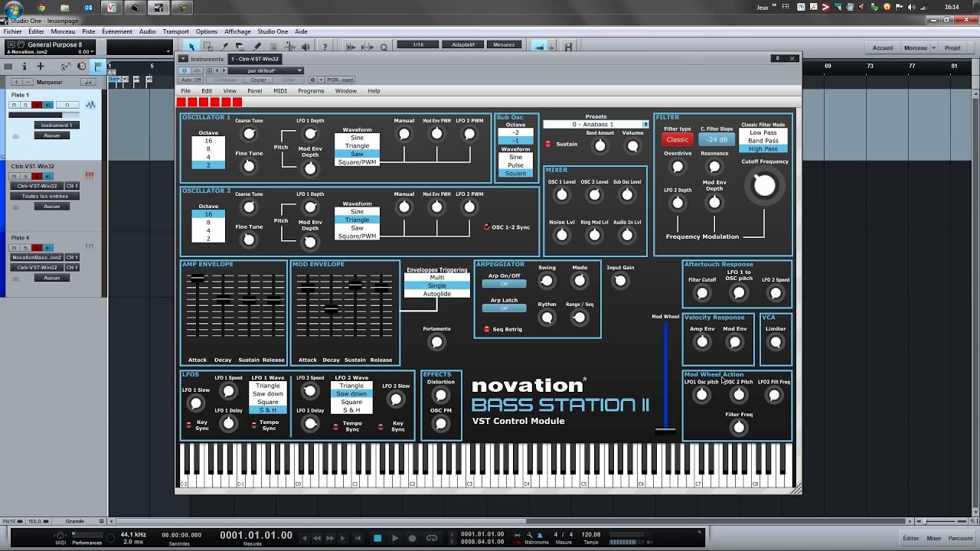Open the Fichier menu

13,31
